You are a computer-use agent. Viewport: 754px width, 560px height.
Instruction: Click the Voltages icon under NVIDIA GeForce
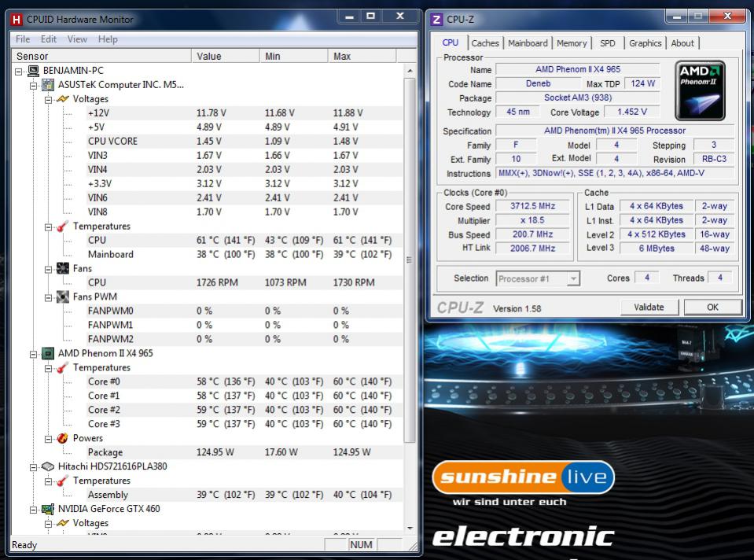click(x=63, y=523)
